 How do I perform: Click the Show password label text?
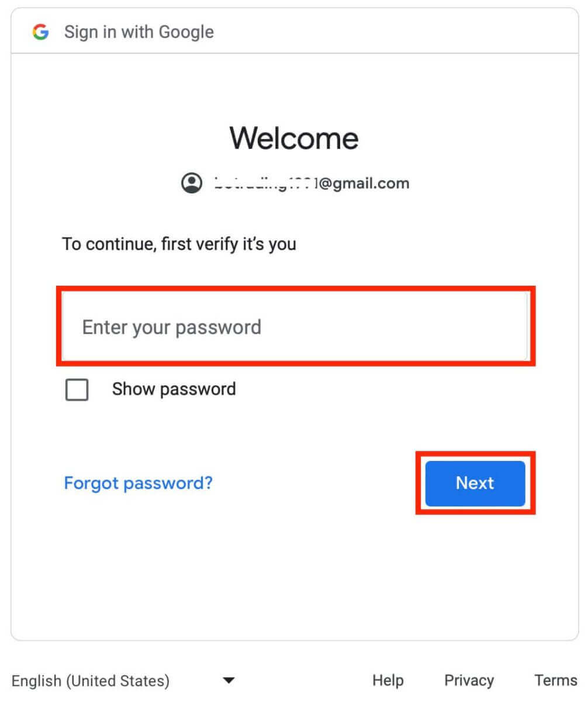(174, 389)
